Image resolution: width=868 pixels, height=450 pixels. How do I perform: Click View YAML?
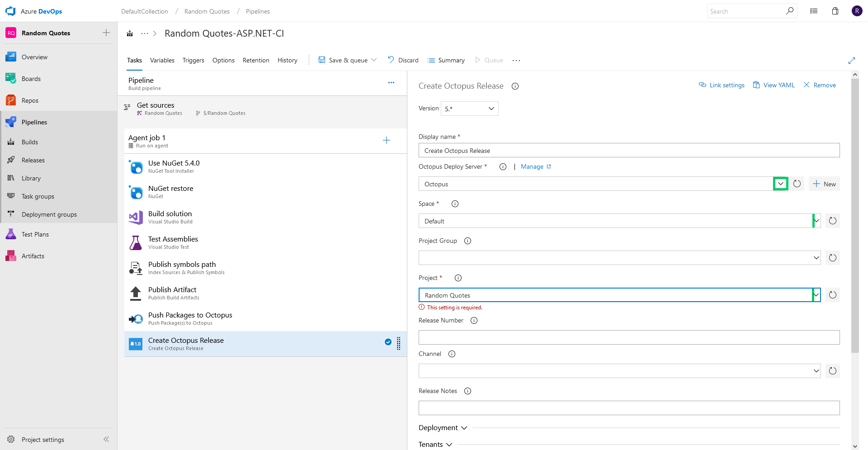pos(774,85)
